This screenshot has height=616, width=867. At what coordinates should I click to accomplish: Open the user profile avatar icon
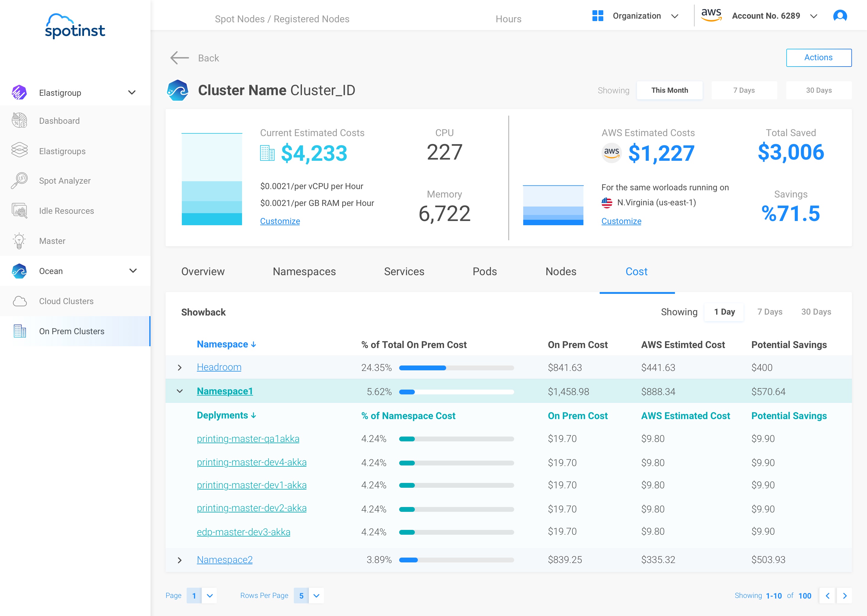pos(840,16)
